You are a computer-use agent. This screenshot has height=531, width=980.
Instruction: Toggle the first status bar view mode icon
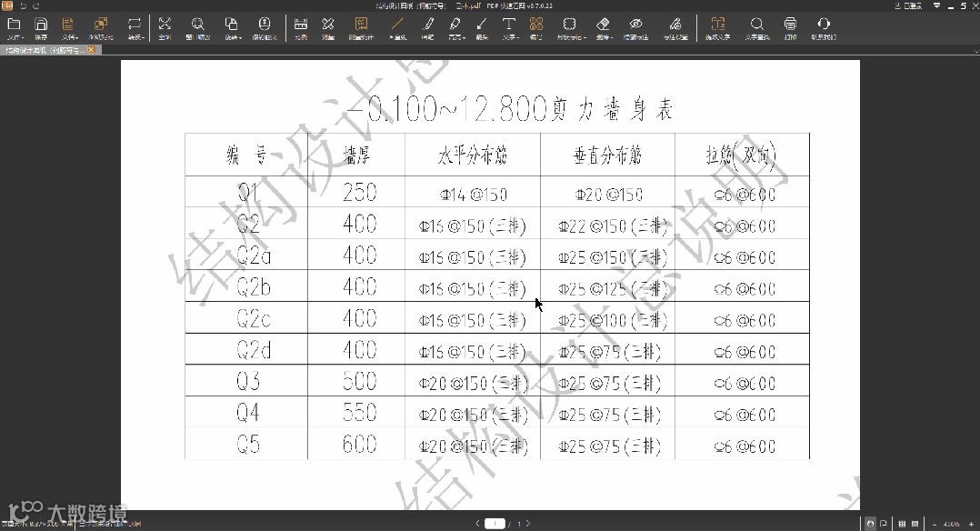point(871,524)
